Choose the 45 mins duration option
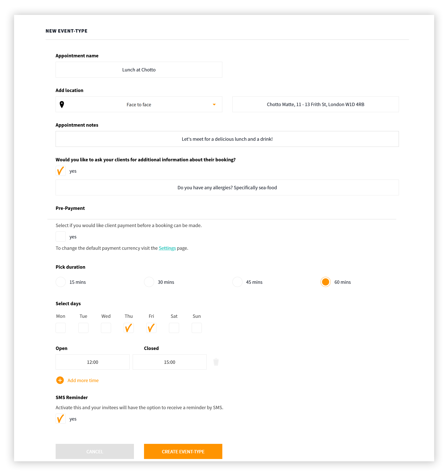This screenshot has width=448, height=476. (x=237, y=282)
